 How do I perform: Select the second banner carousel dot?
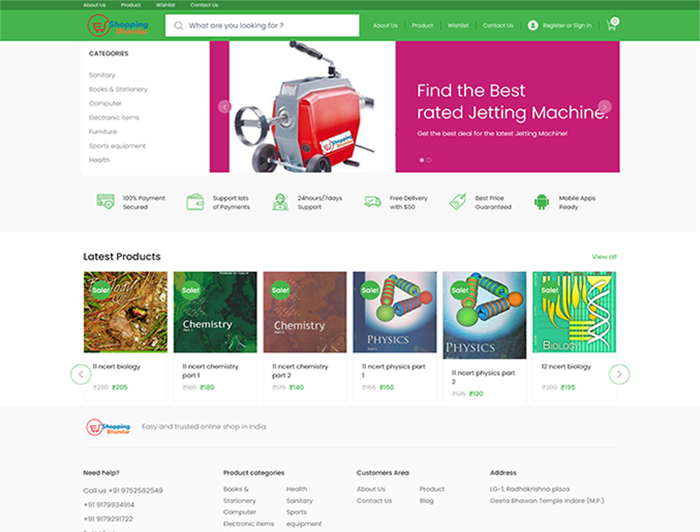pyautogui.click(x=429, y=159)
